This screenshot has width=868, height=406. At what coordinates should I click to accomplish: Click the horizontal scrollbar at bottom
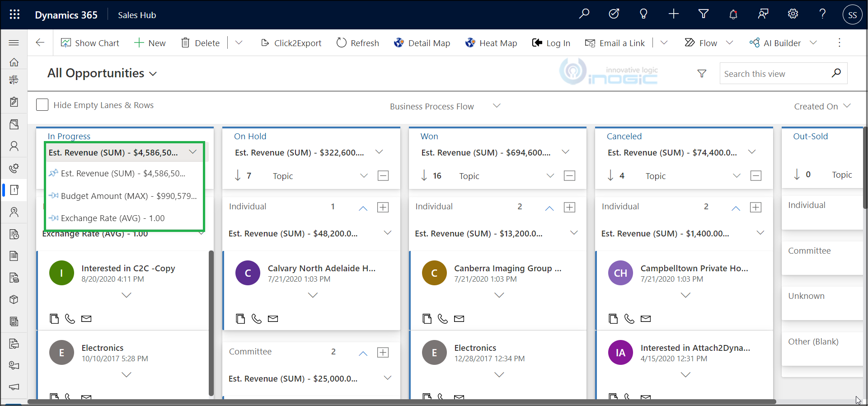pyautogui.click(x=402, y=401)
